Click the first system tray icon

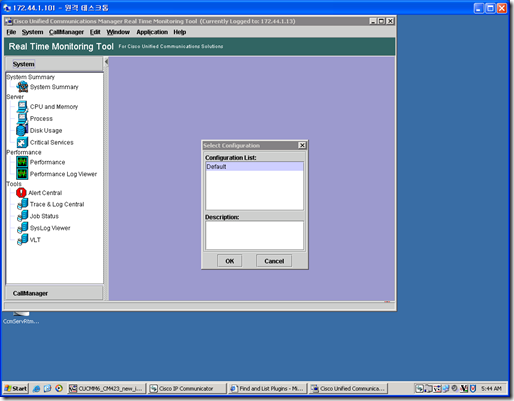click(x=419, y=388)
